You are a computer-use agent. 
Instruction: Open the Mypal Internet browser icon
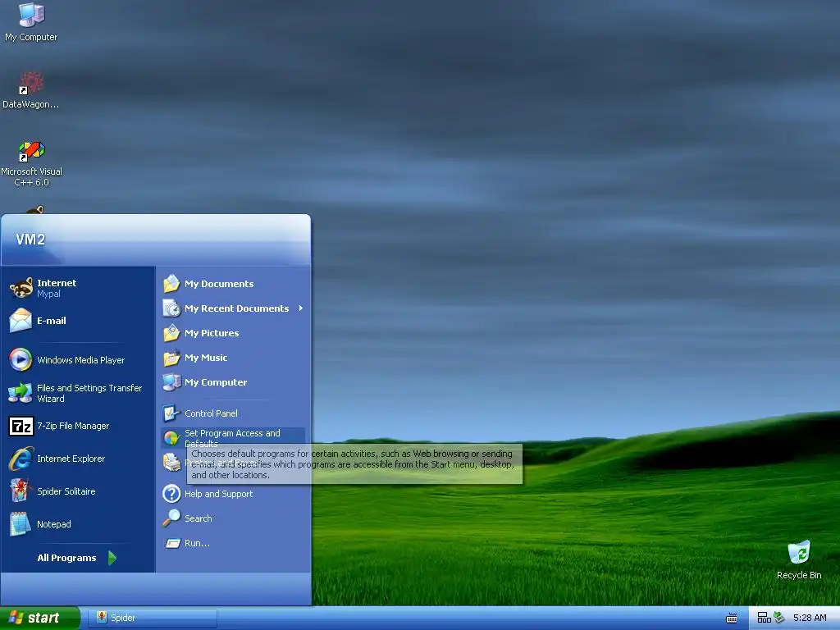click(21, 288)
